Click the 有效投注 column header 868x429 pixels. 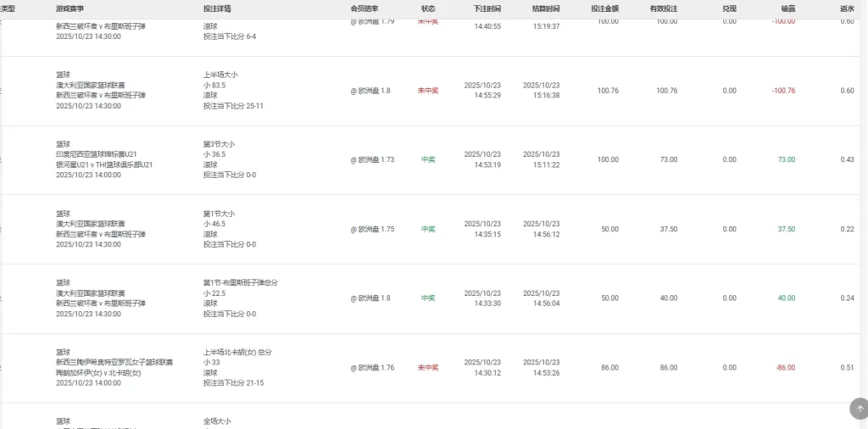click(664, 8)
